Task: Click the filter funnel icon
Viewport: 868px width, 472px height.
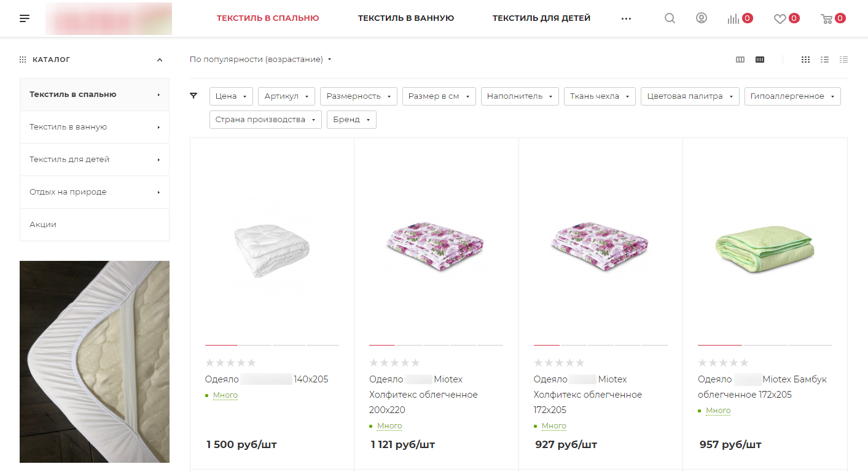Action: [x=194, y=96]
